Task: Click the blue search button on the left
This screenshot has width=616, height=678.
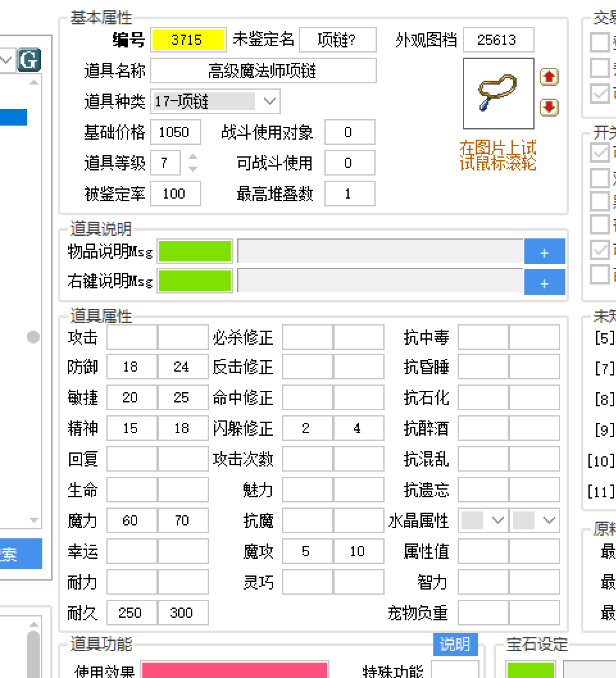Action: coord(21,554)
